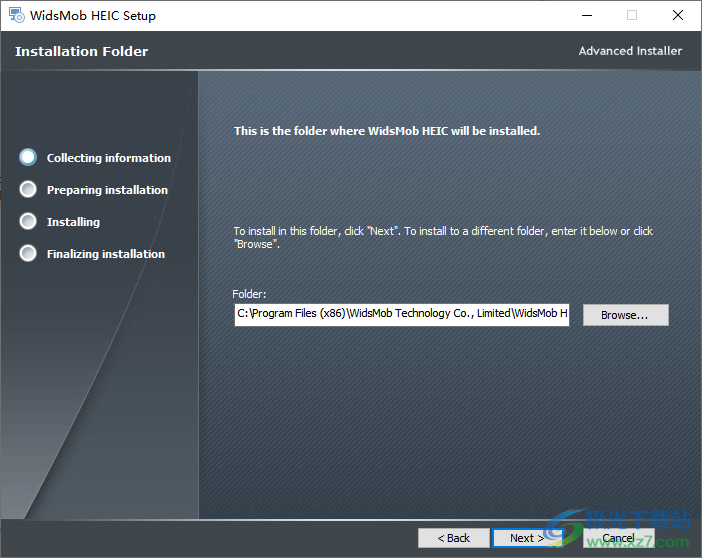The image size is (702, 558).
Task: Close the setup window
Action: point(678,15)
